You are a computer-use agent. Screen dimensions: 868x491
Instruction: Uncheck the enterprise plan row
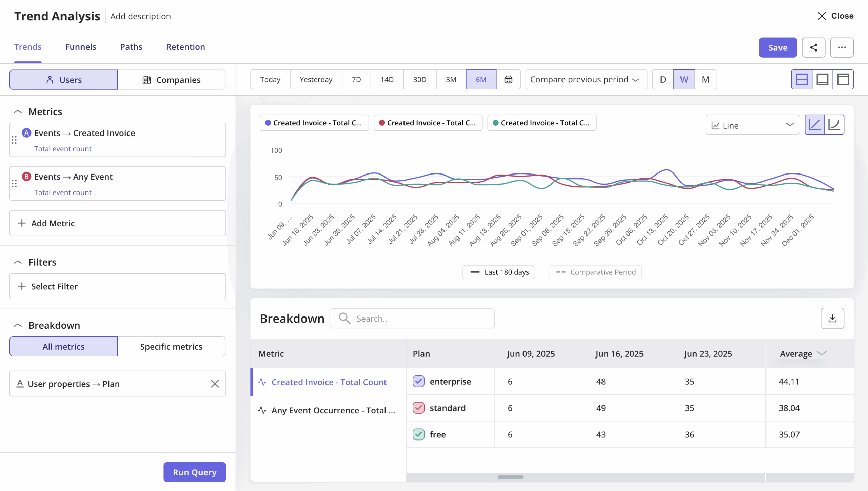click(x=418, y=381)
